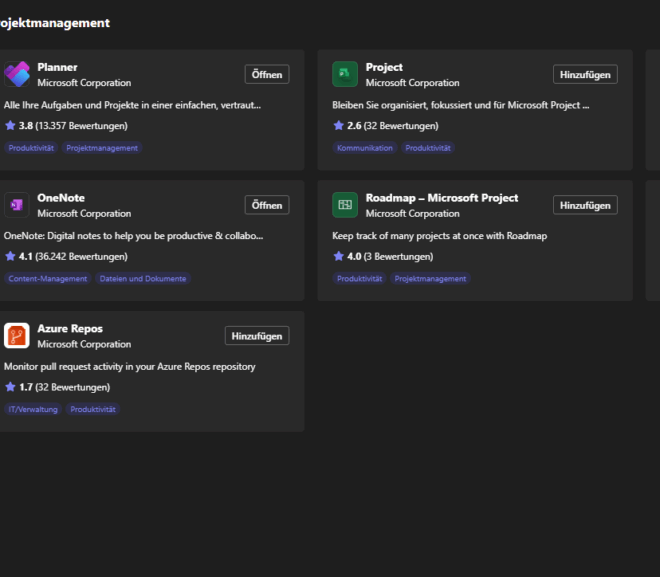Click 'Microsoft Corporation' under Planner
This screenshot has width=660, height=577.
(84, 83)
